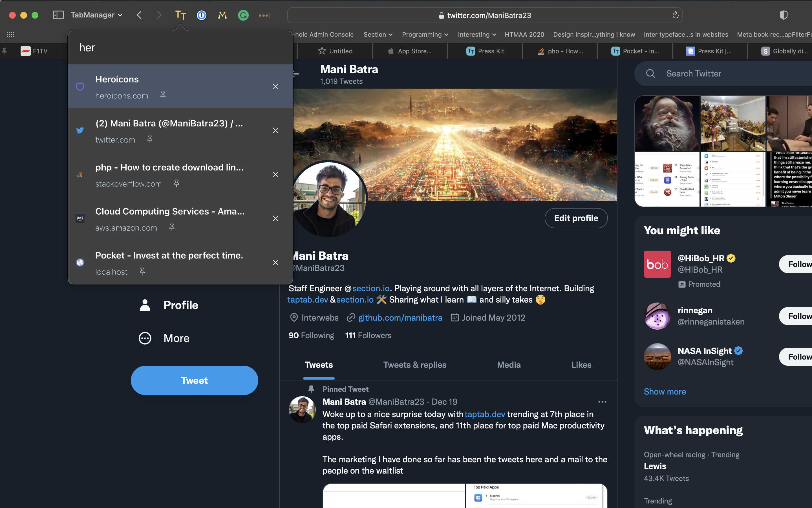Pin the twitter.com tab
Screen dimensions: 812x508
tap(150, 139)
